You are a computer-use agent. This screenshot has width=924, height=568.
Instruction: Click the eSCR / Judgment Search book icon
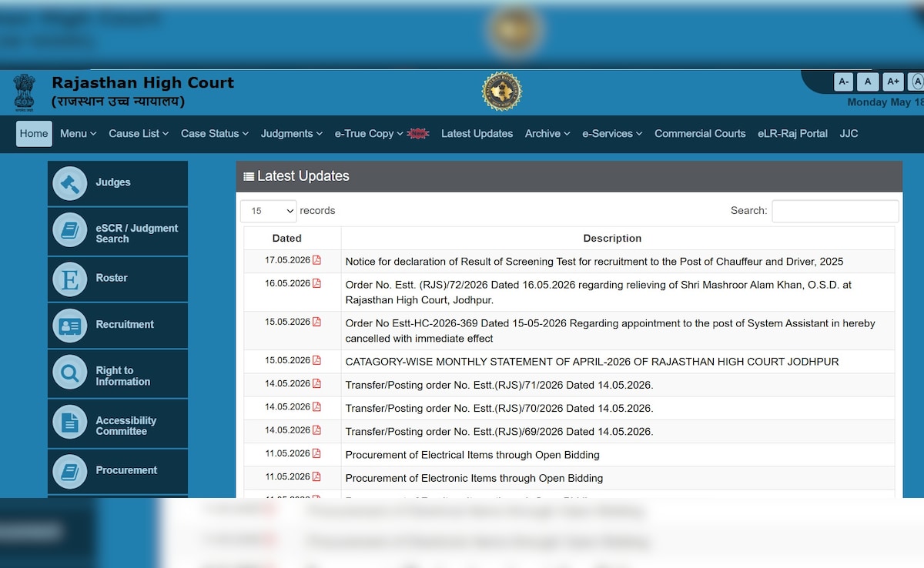point(70,229)
